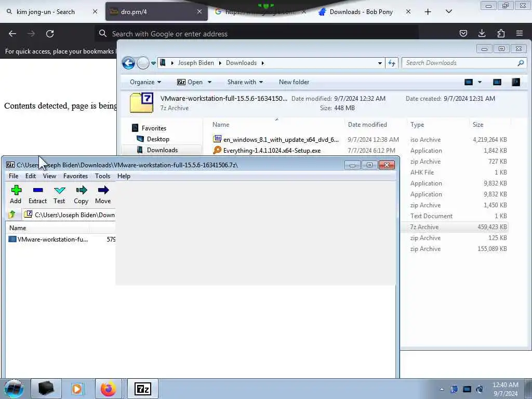Open Explorer help icon
The width and height of the screenshot is (532, 399).
pyautogui.click(x=516, y=82)
